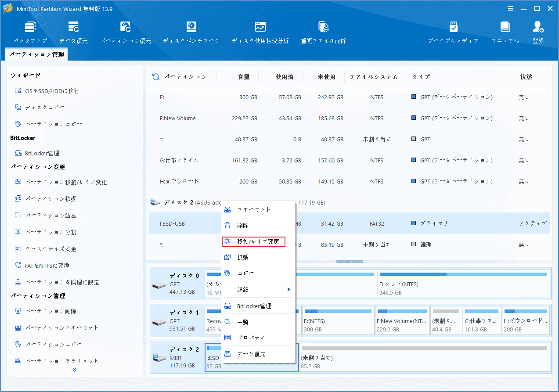Screen dimensions: 559x392
Task: Select the G:仕事ファイル 161.3 GB block in the disk map
Action: [482, 321]
